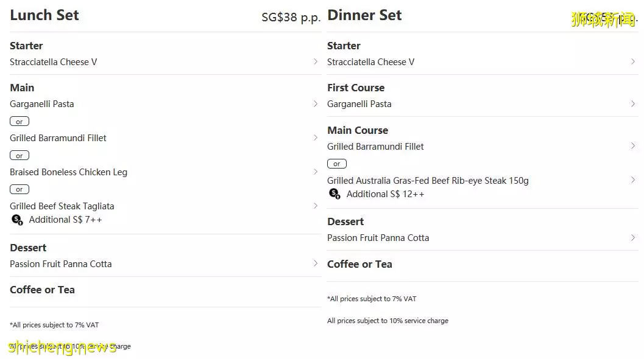Click the dollar icon beside Additional S$ 12++

pyautogui.click(x=334, y=193)
